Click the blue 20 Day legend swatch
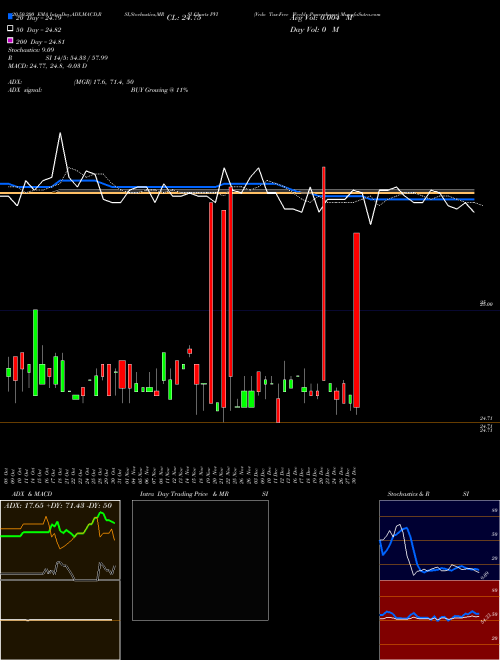Viewport: 500px width, 660px height. click(10, 16)
